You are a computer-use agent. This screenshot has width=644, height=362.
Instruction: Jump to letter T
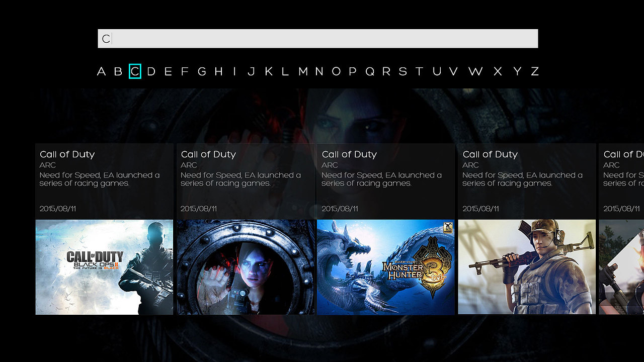[x=419, y=71]
